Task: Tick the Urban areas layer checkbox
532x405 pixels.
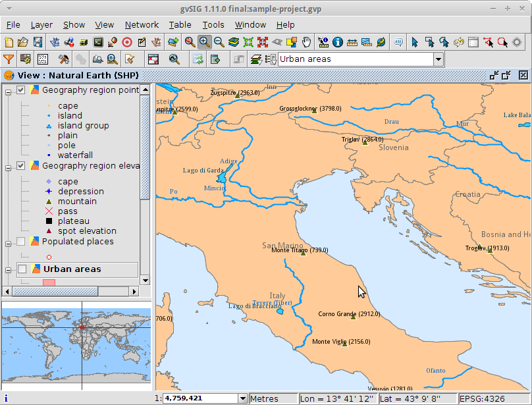Action: tap(22, 269)
